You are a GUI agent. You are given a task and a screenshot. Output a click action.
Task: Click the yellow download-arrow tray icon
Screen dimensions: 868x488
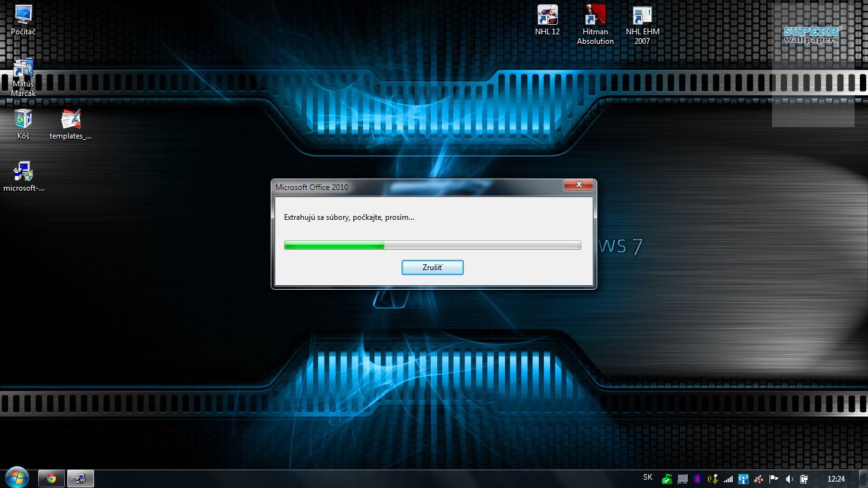[x=713, y=479]
